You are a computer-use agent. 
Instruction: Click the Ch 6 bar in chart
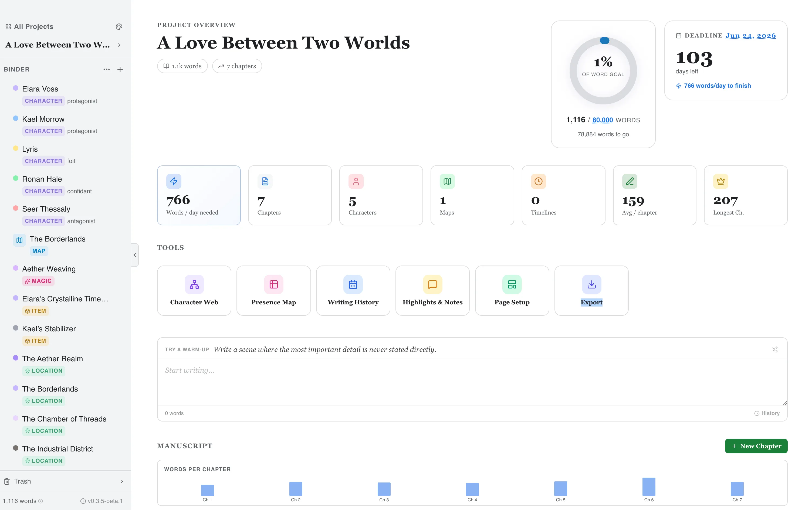coord(648,487)
